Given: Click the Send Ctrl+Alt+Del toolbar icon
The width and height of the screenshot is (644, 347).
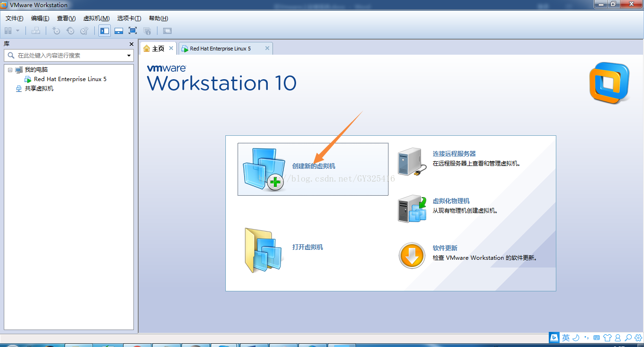Looking at the screenshot, I should tap(35, 31).
